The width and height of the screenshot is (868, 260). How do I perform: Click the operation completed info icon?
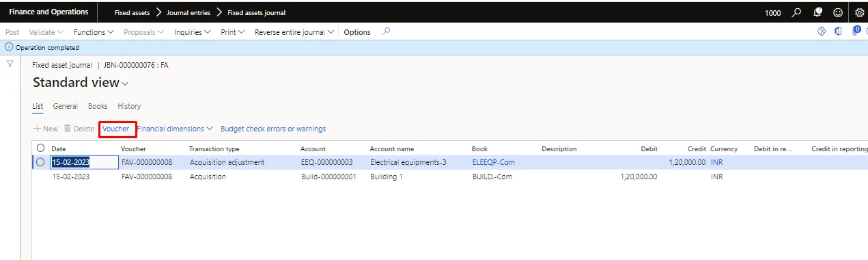coord(9,48)
